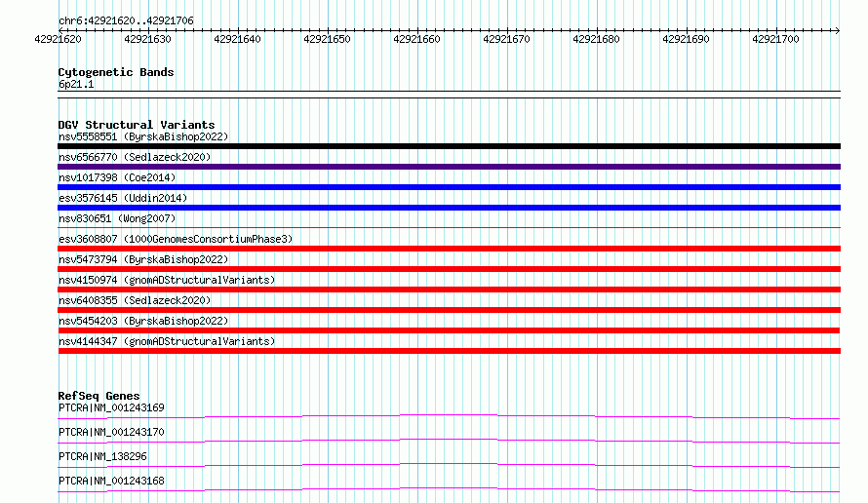Click the thin red nsv830651 variant line

449,227
